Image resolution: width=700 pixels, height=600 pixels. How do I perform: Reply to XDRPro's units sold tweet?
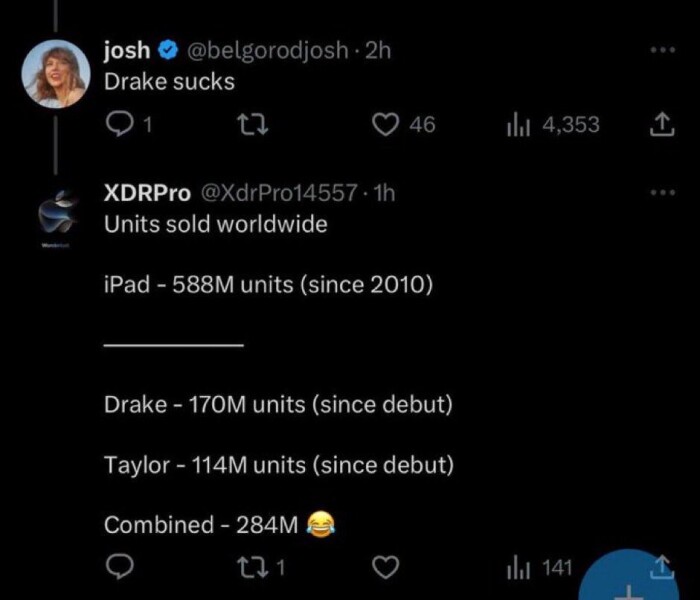pos(118,568)
